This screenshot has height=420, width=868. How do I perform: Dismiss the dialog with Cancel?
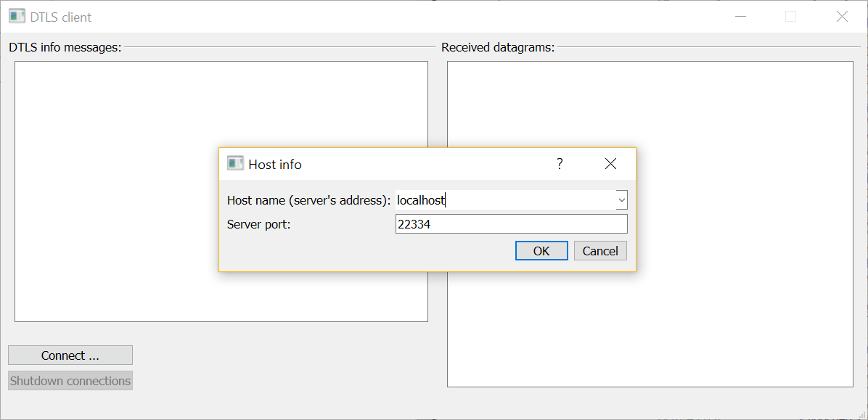(x=600, y=250)
